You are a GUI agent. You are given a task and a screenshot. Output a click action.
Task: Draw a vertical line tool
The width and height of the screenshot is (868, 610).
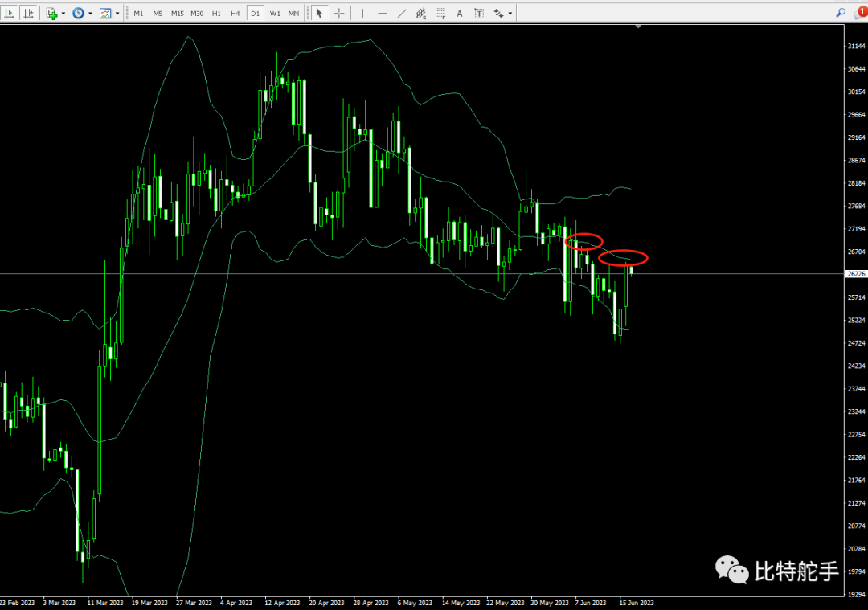(x=362, y=14)
